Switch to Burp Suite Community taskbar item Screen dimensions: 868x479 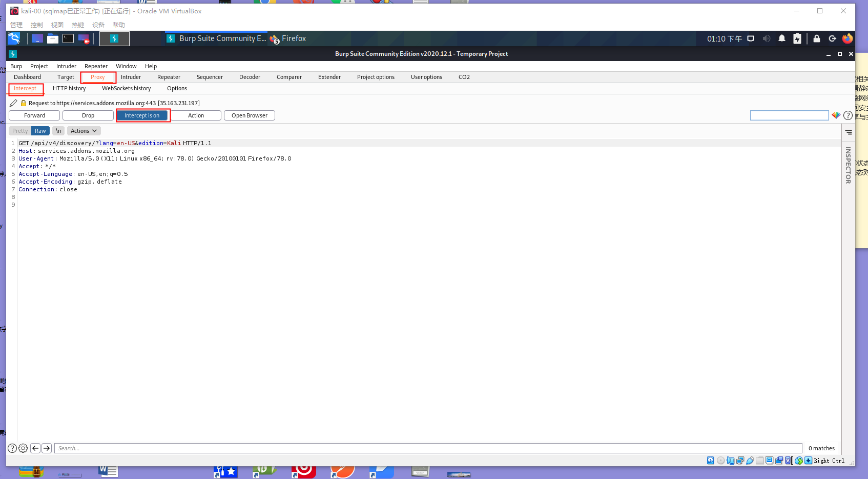tap(216, 38)
